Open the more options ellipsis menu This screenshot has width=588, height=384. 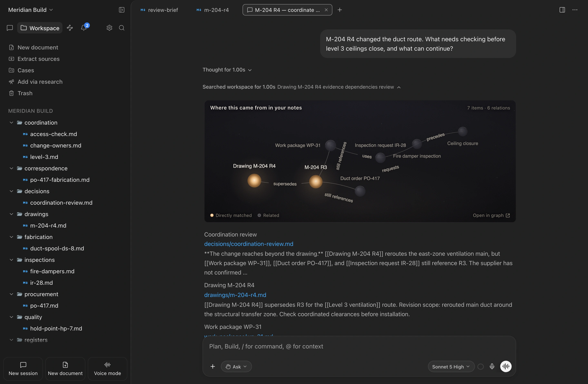point(575,10)
